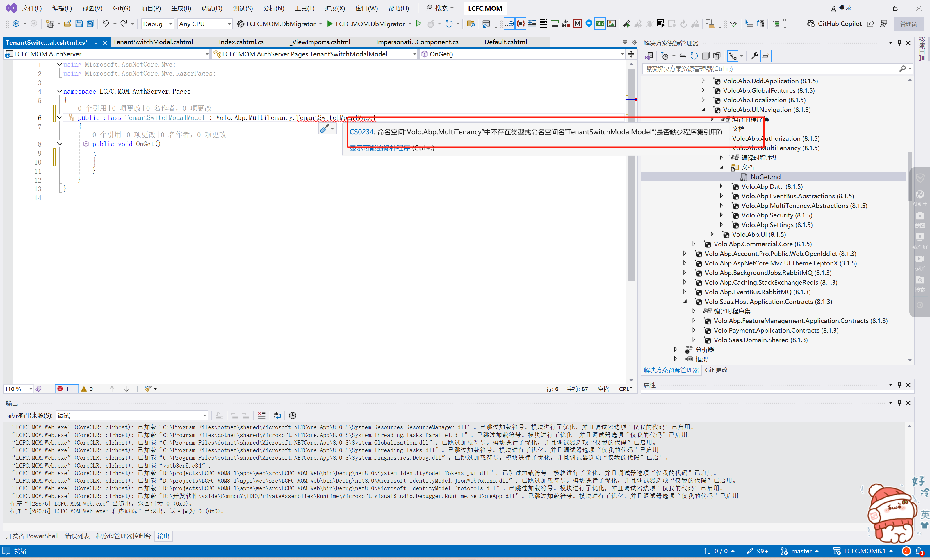Switch to the Index.cshtml.cs tab
Viewport: 930px width, 560px height.
pos(241,42)
